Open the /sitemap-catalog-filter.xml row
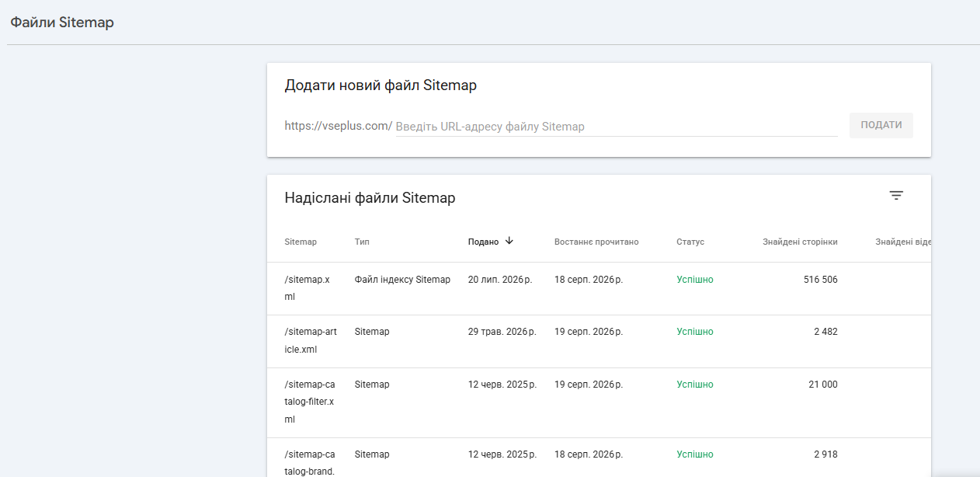 point(599,402)
